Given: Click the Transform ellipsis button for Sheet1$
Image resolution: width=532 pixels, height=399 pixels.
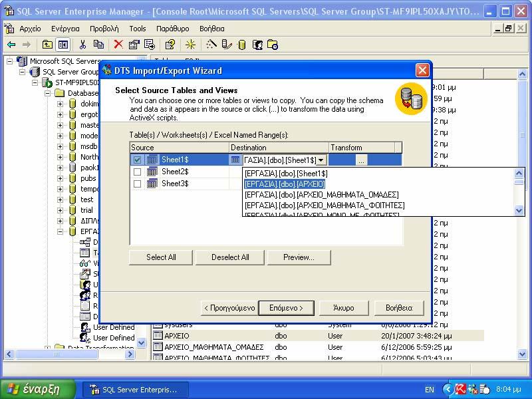Looking at the screenshot, I should pos(361,160).
